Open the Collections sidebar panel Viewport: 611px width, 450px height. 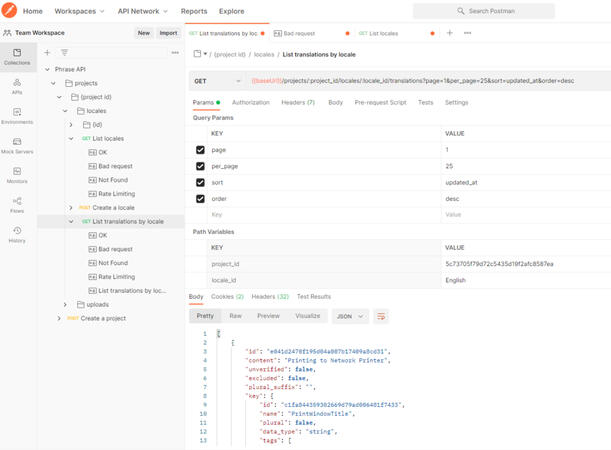17,56
